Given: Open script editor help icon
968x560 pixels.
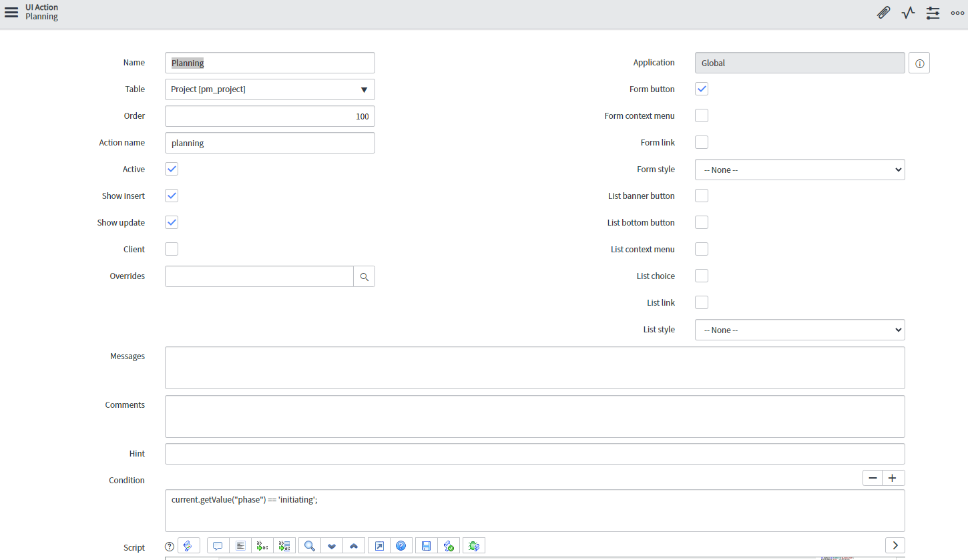Looking at the screenshot, I should click(x=401, y=545).
